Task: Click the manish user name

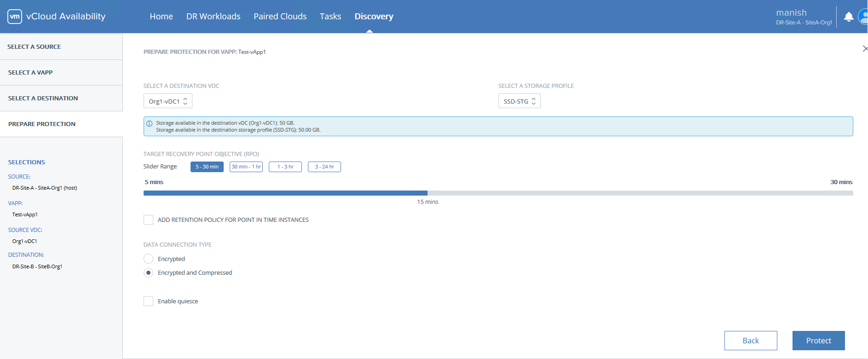Action: pos(792,13)
